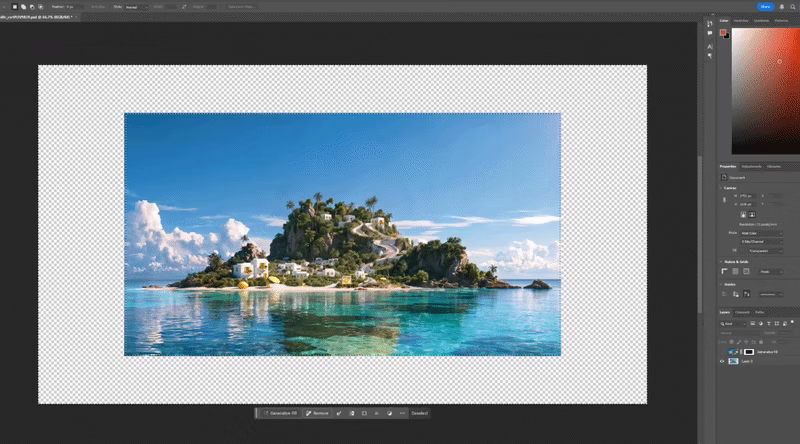Click the background color swatch in Color panel
This screenshot has height=444, width=800.
(727, 36)
